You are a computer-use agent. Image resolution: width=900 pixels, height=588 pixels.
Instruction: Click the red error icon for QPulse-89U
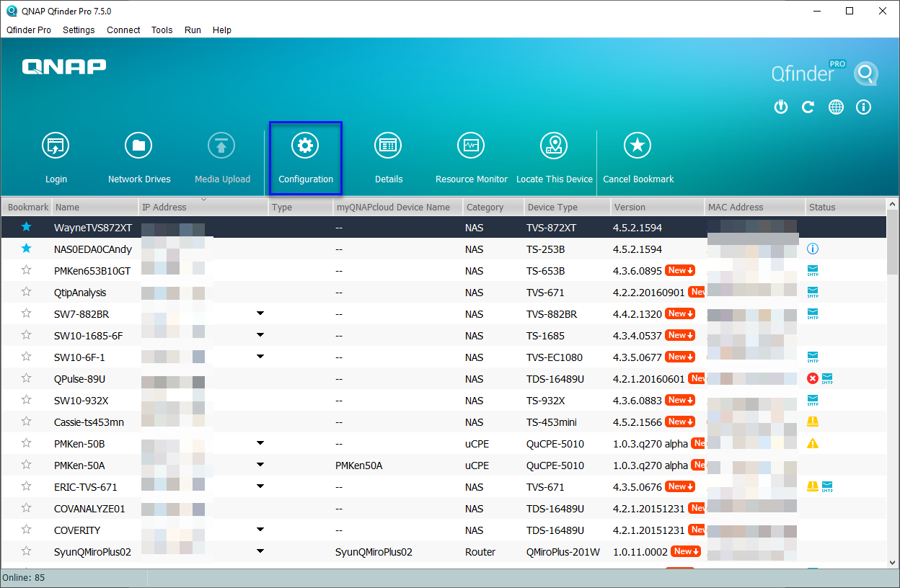click(x=813, y=379)
